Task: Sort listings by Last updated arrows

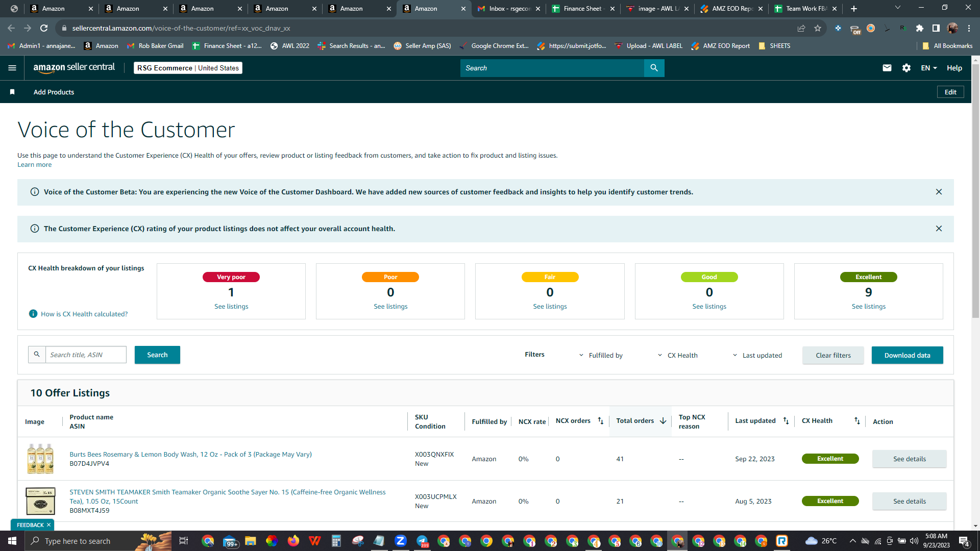Action: 786,421
